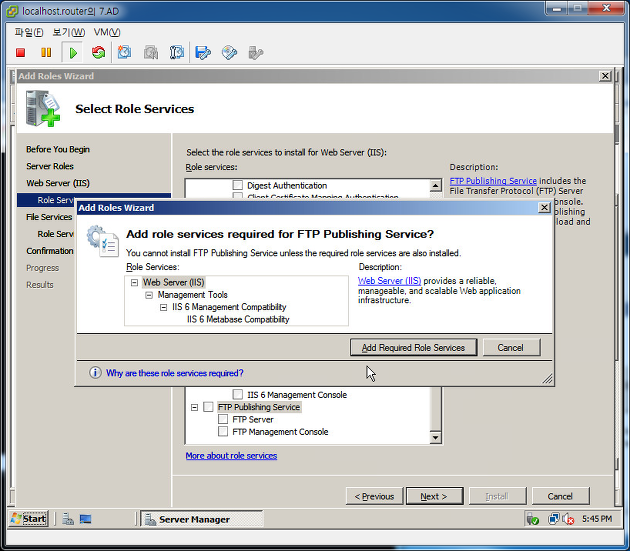
Task: Pause the virtual machine
Action: 46,53
